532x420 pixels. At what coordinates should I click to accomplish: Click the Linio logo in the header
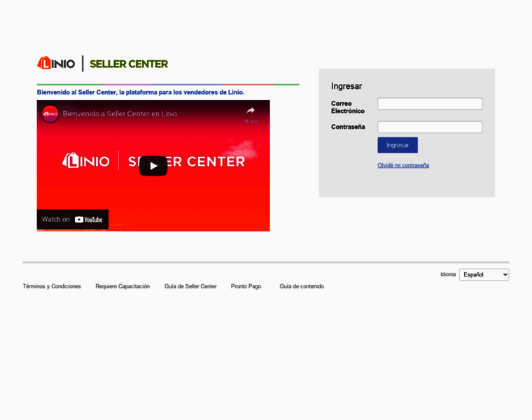[56, 63]
